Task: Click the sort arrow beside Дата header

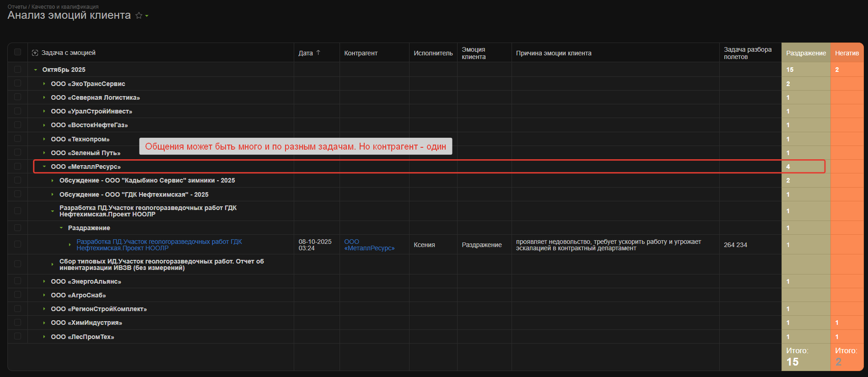Action: point(318,53)
